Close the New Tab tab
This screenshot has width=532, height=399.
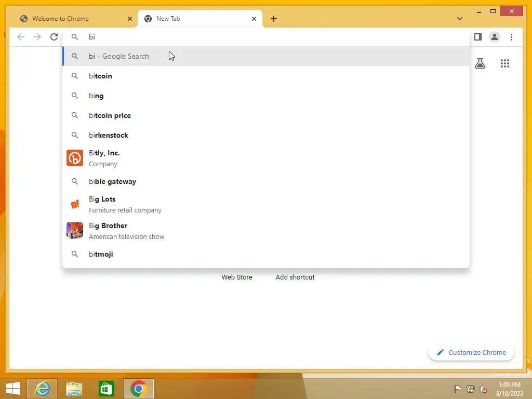254,19
